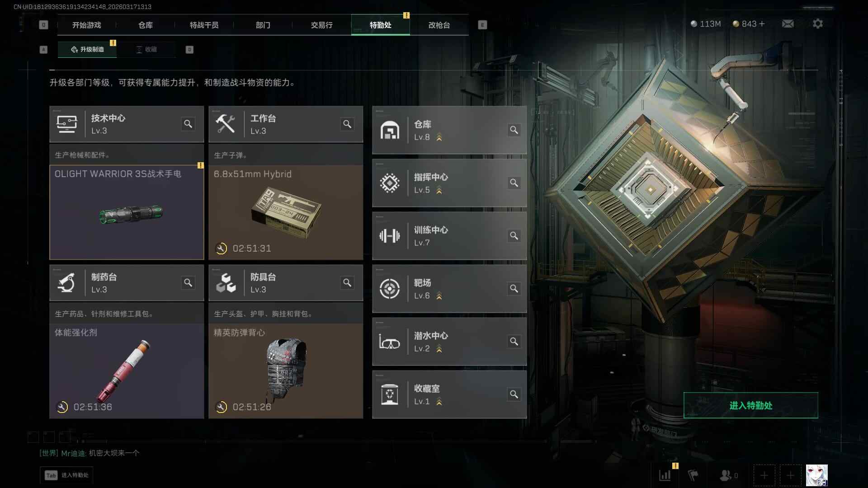The image size is (868, 488).
Task: Open the statistics bar chart icon
Action: click(665, 475)
